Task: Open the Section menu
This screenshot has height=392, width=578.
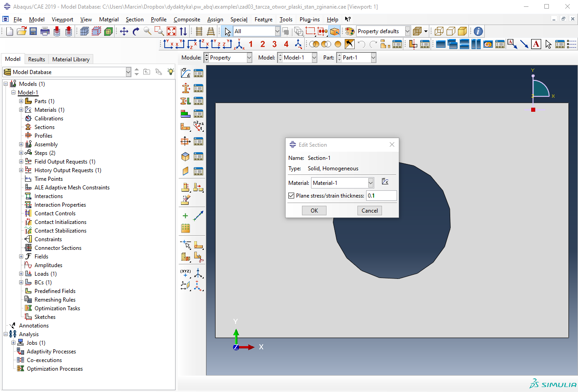Action: [134, 20]
